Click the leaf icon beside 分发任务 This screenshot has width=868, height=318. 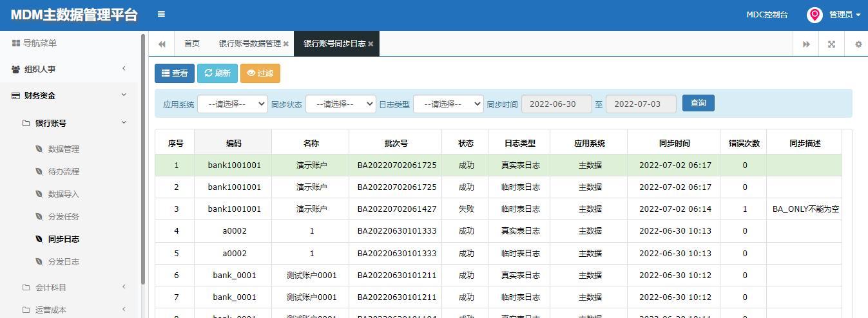pos(39,216)
